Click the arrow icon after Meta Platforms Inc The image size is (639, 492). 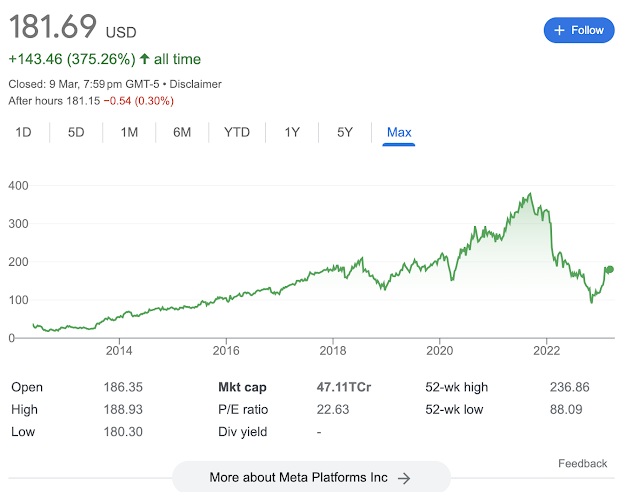click(404, 478)
